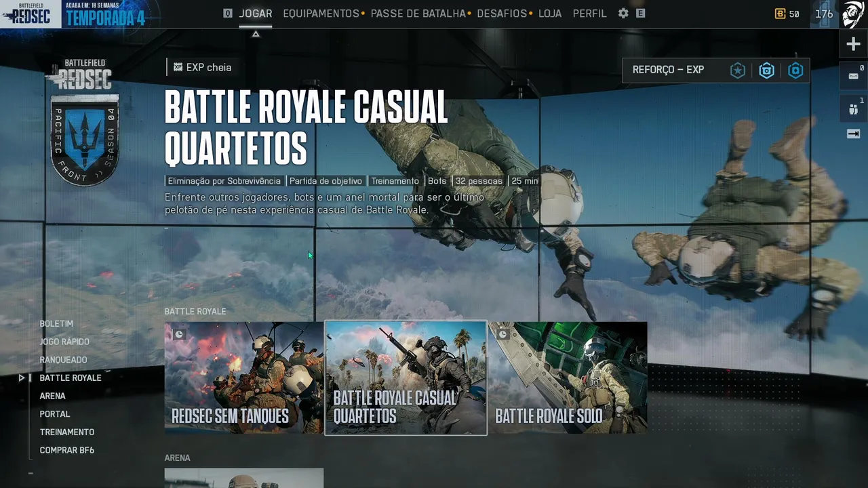Switch to the EQUIPAMENTOS tab
Screen dimensions: 868x488
321,14
